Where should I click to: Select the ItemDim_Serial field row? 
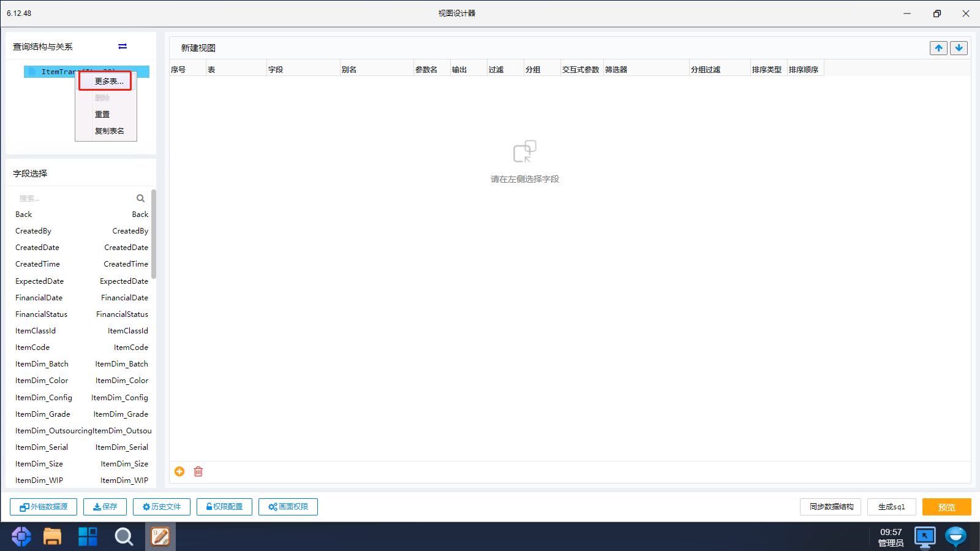(x=81, y=447)
